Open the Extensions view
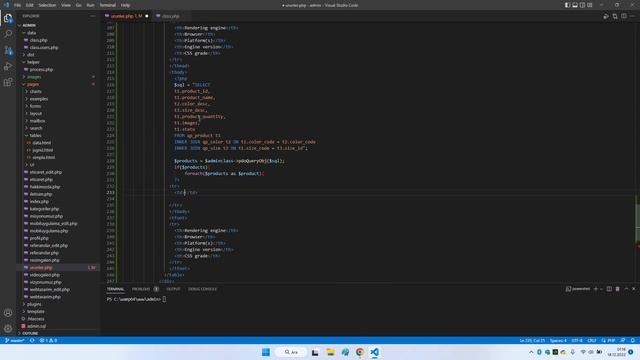 [x=8, y=82]
